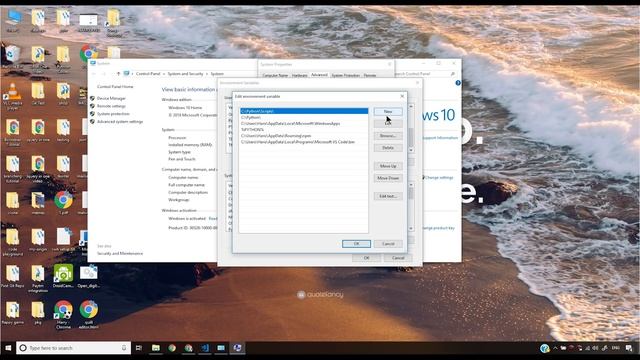Open Advanced tab in System Properties

(x=319, y=75)
